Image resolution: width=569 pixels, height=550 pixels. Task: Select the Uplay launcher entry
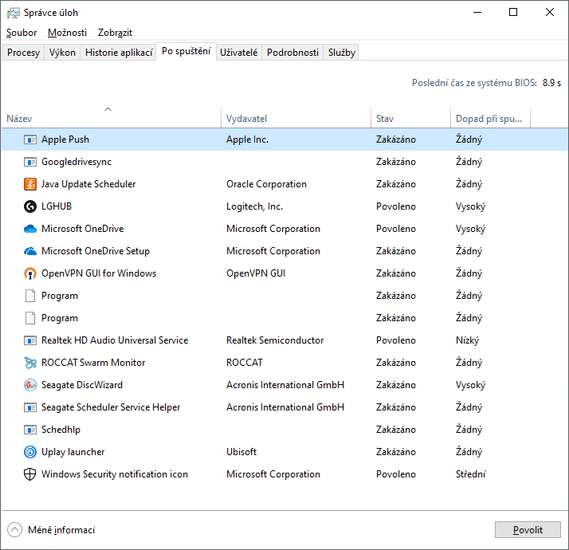point(73,452)
